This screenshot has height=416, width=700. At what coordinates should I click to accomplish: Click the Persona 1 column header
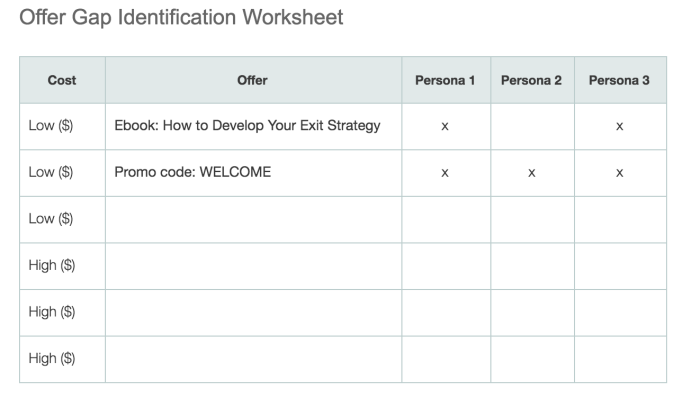[x=446, y=80]
